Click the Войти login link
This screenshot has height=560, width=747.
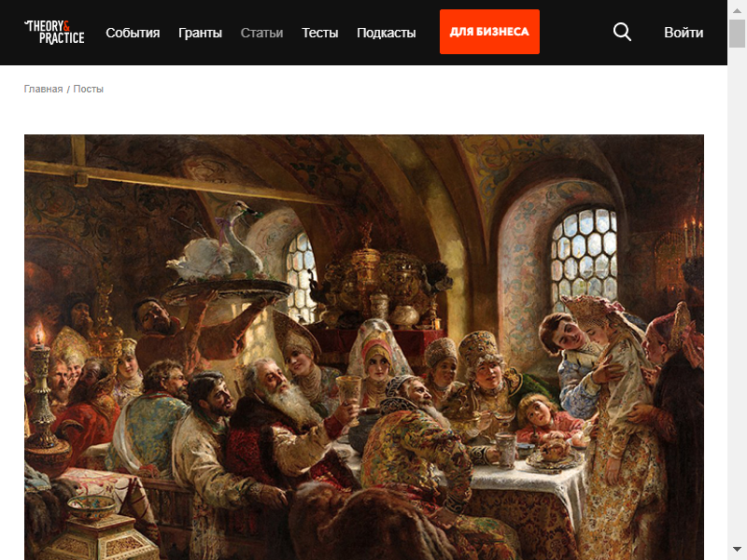684,33
